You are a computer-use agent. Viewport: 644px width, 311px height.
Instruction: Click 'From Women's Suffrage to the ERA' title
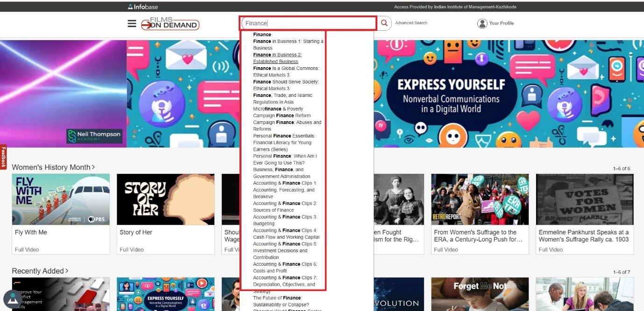pos(475,235)
